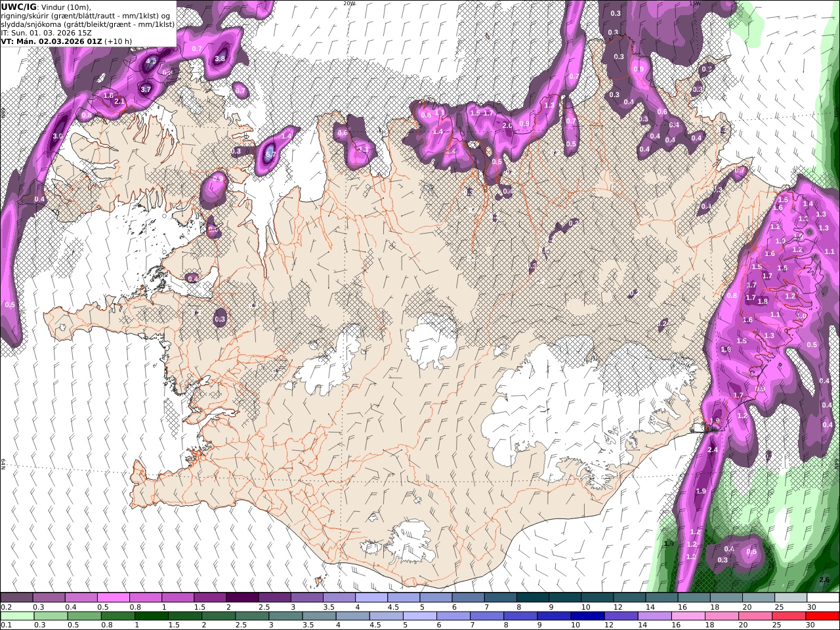Click the 2.6 value label in green area

825,579
